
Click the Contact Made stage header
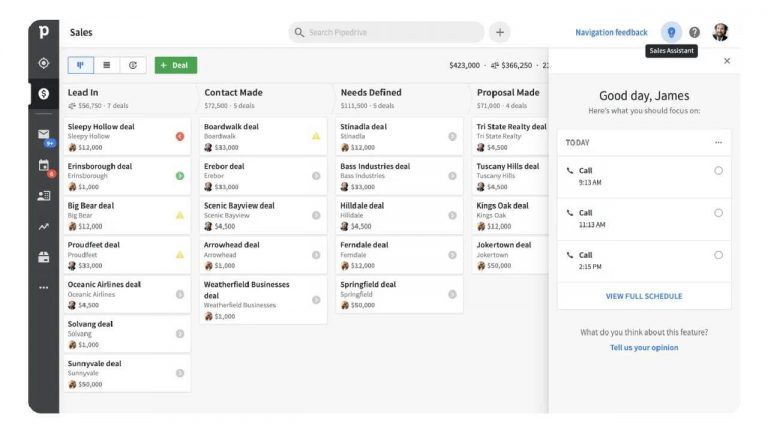(233, 93)
